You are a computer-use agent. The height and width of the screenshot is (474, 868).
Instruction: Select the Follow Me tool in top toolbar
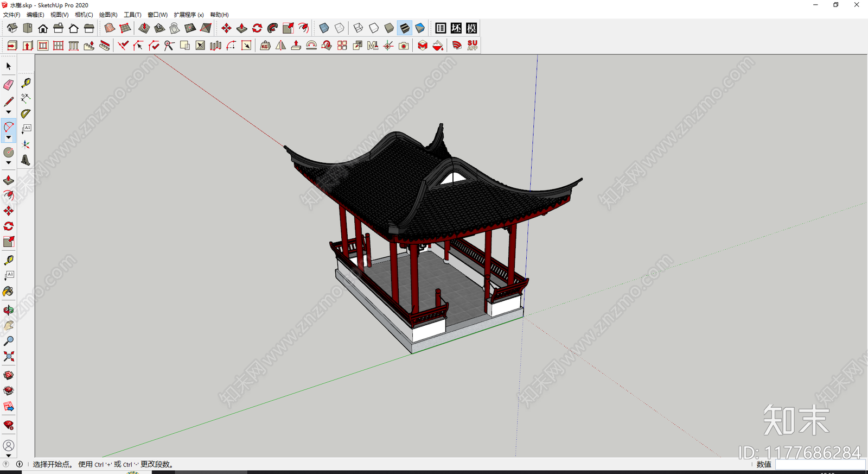273,28
